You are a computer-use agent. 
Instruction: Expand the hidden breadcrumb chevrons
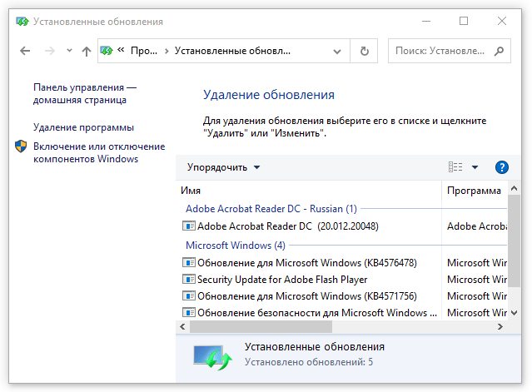coord(121,50)
